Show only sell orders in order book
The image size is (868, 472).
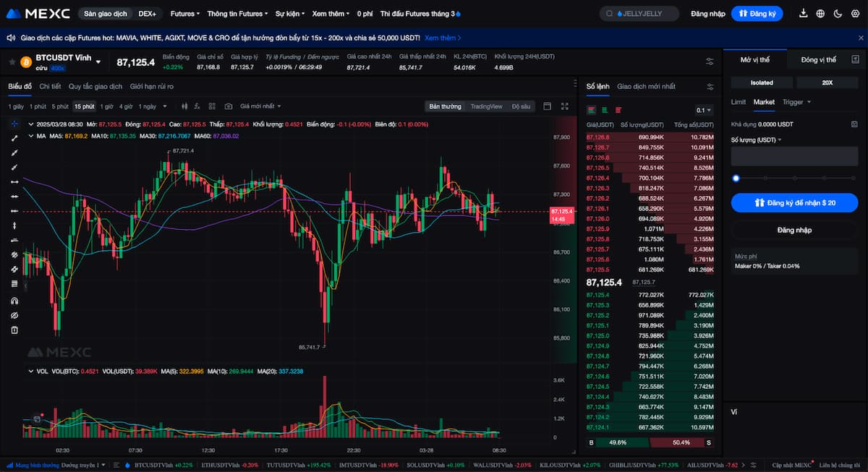[x=618, y=111]
